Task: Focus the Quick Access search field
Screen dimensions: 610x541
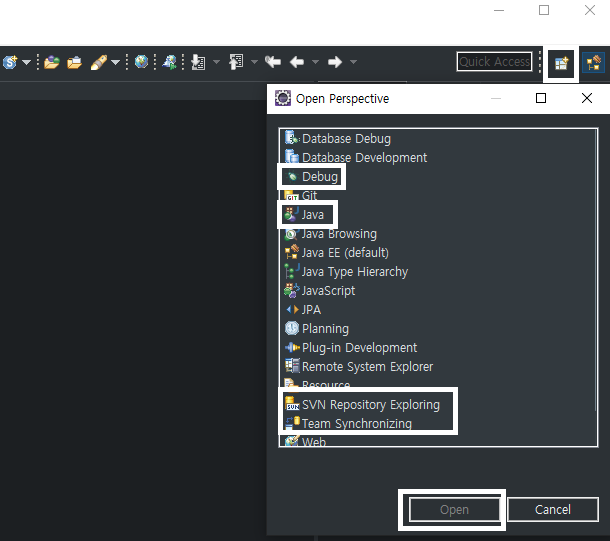Action: 494,62
